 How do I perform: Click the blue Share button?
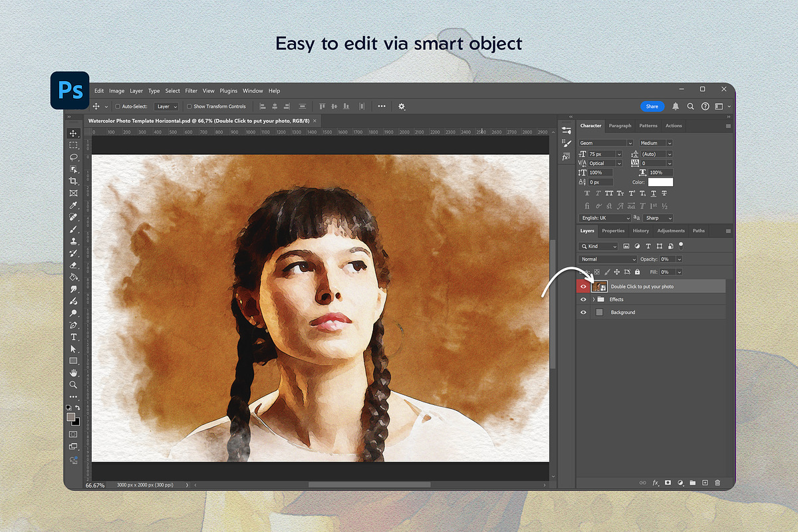click(x=652, y=106)
